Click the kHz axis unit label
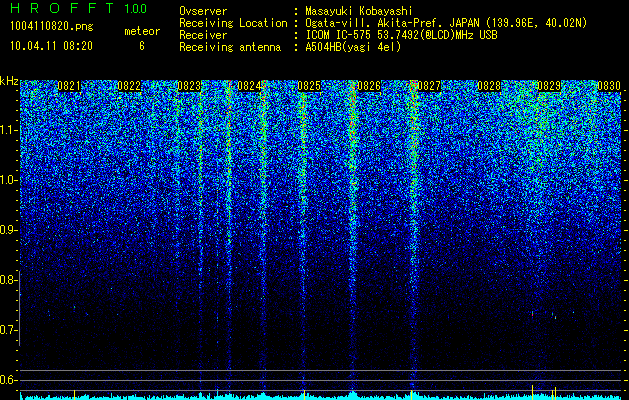Viewport: 629px width, 400px height. point(9,81)
